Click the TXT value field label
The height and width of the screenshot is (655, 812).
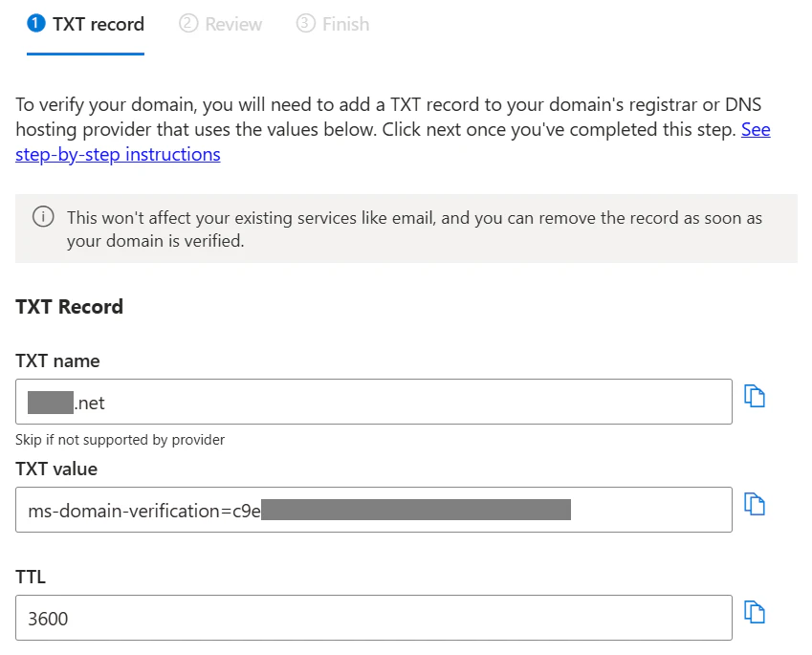(x=56, y=469)
